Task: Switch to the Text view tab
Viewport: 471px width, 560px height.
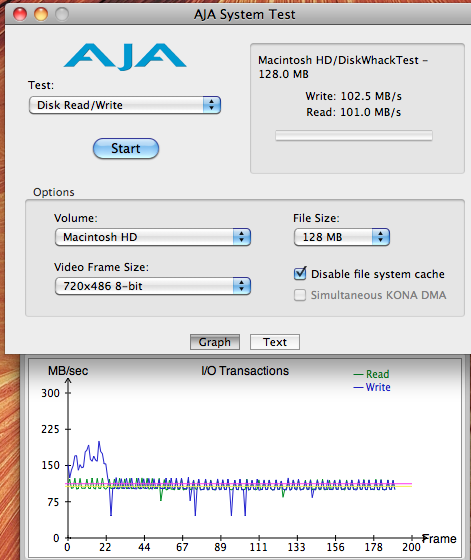Action: click(275, 342)
